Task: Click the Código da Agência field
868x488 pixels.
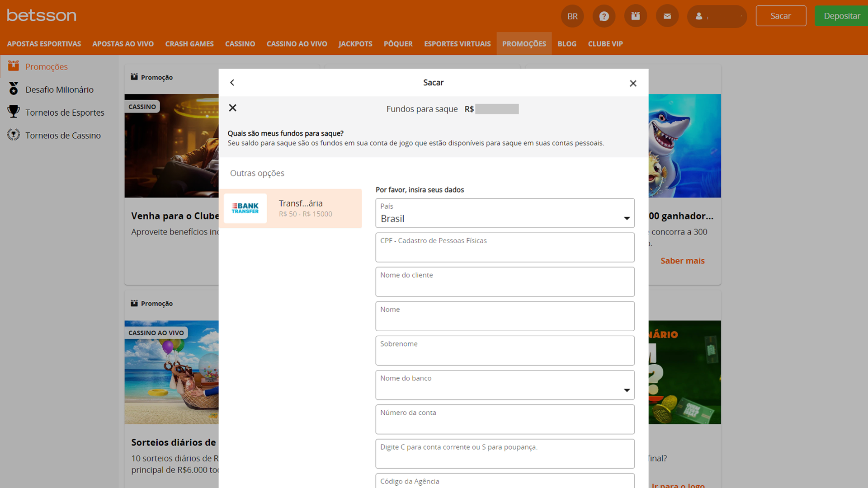Action: click(505, 481)
